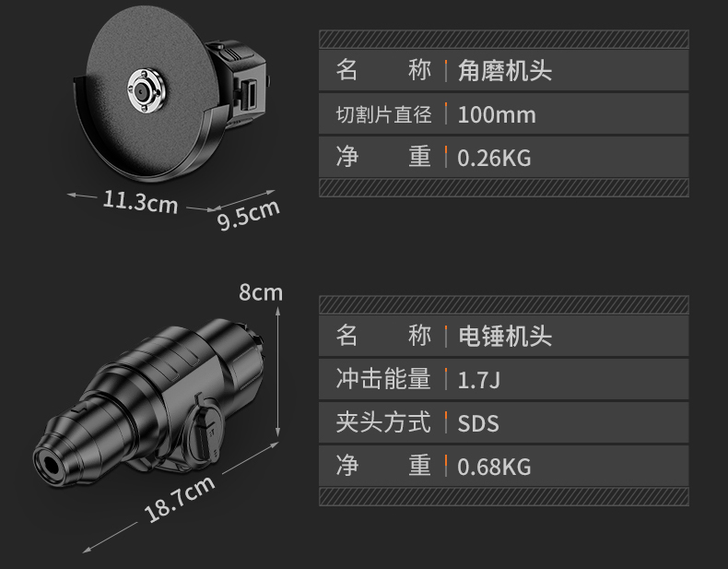
Task: Select the 切割片直径 100mm row
Action: point(504,113)
